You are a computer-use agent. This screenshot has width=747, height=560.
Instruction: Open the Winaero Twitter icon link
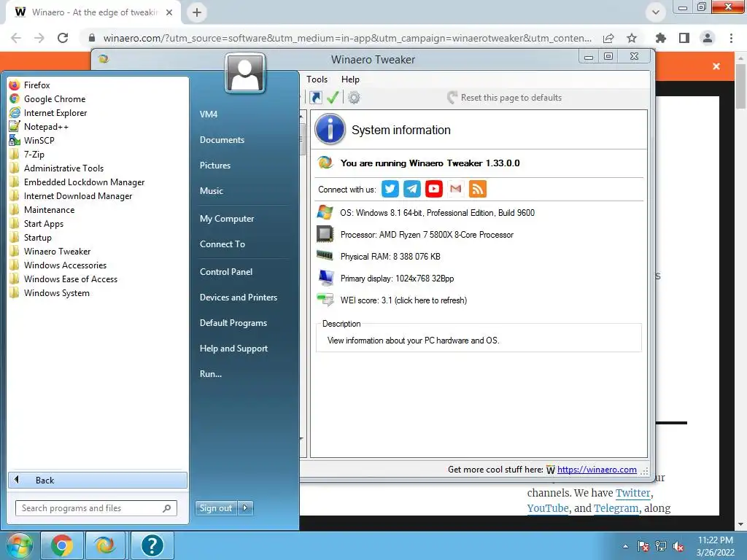[x=390, y=189]
